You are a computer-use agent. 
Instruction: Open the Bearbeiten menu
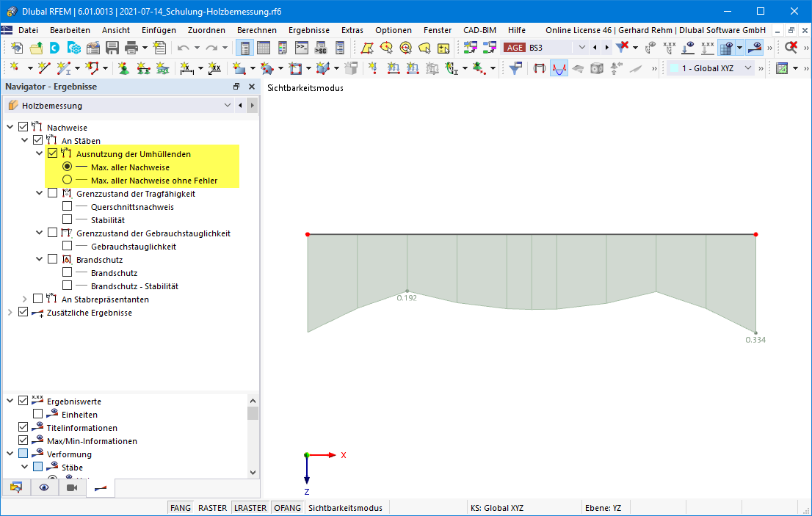tap(70, 30)
